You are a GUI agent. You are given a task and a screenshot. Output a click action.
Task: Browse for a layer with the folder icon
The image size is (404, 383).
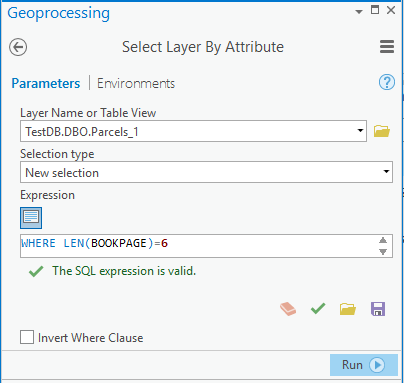[382, 131]
